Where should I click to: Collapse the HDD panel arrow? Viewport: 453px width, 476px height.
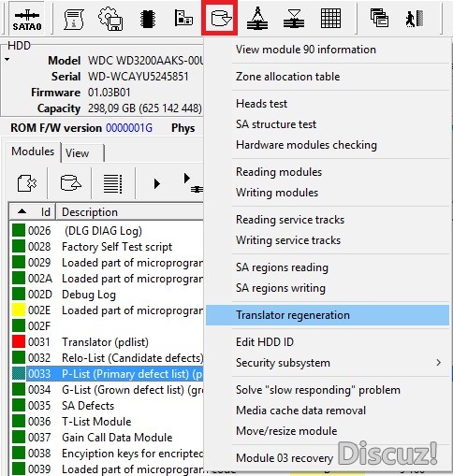point(7,59)
